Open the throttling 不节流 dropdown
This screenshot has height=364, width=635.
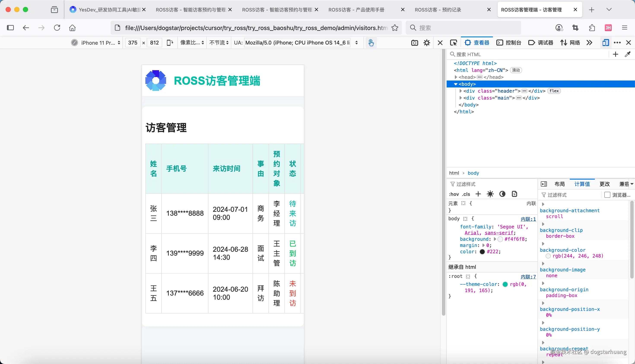click(219, 43)
